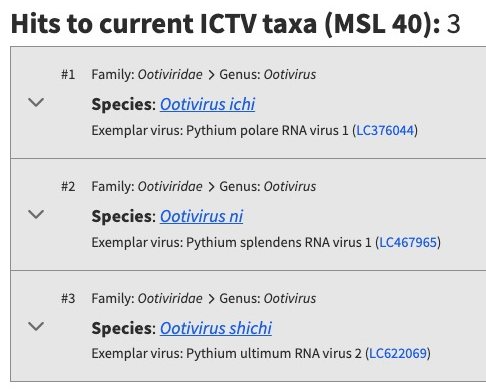This screenshot has height=389, width=486.
Task: Click breadcrumb arrow icon in hit #1
Action: tap(211, 75)
